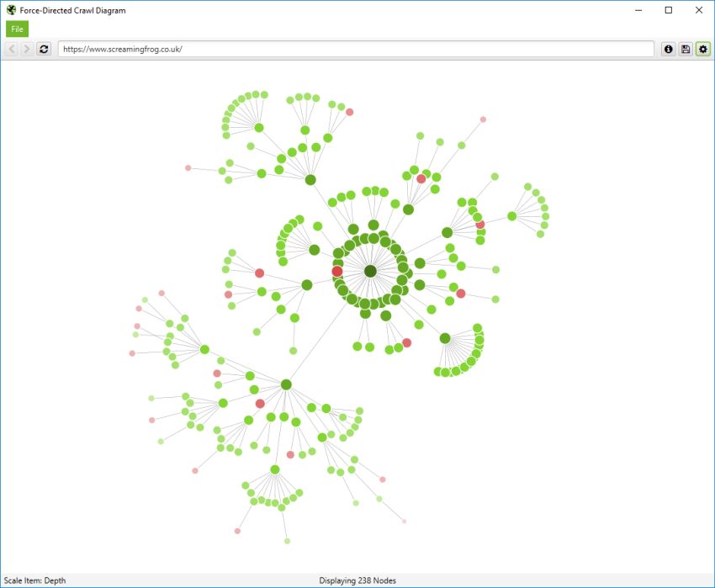Click the pale pink node at far top right
This screenshot has height=588, width=715.
pyautogui.click(x=483, y=119)
